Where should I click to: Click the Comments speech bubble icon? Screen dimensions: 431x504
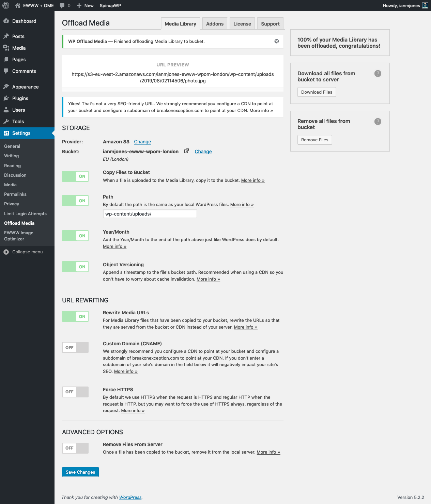pos(6,71)
